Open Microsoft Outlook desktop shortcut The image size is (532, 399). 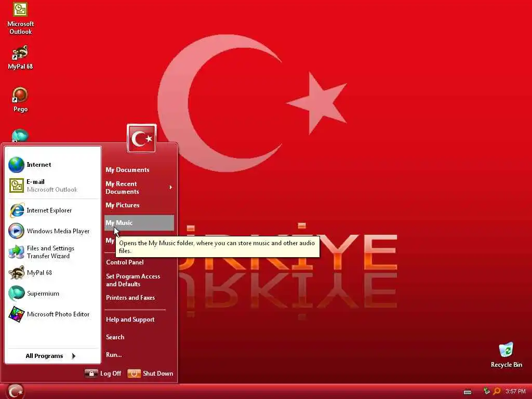click(20, 18)
